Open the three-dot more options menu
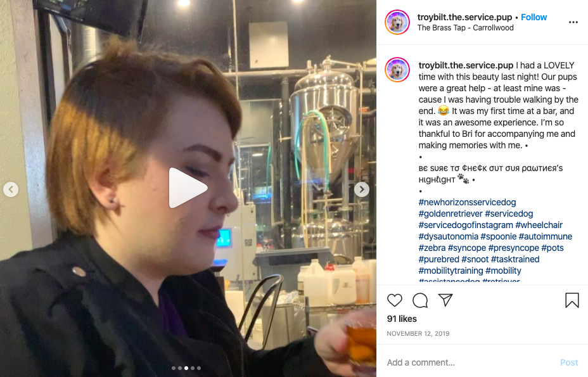The height and width of the screenshot is (377, 588). (x=573, y=23)
